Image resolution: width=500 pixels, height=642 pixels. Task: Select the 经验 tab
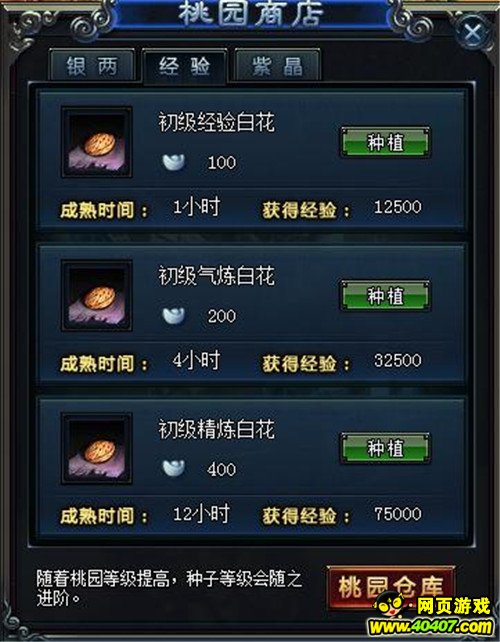click(185, 66)
